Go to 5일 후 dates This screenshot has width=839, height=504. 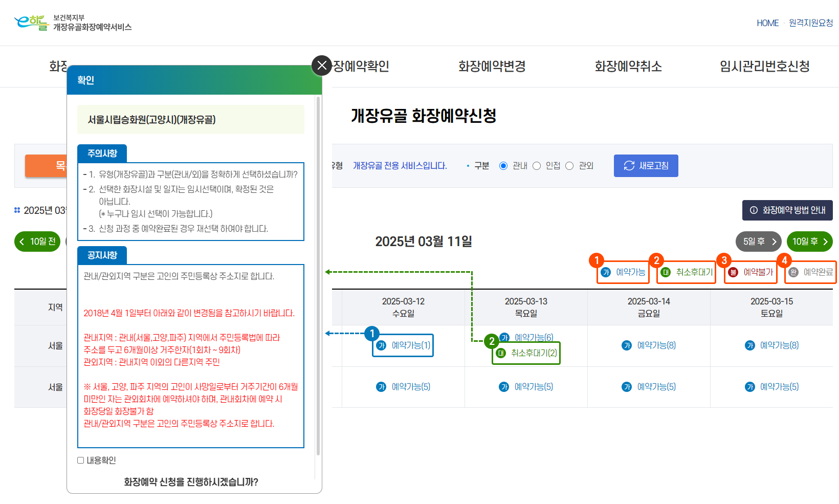759,242
